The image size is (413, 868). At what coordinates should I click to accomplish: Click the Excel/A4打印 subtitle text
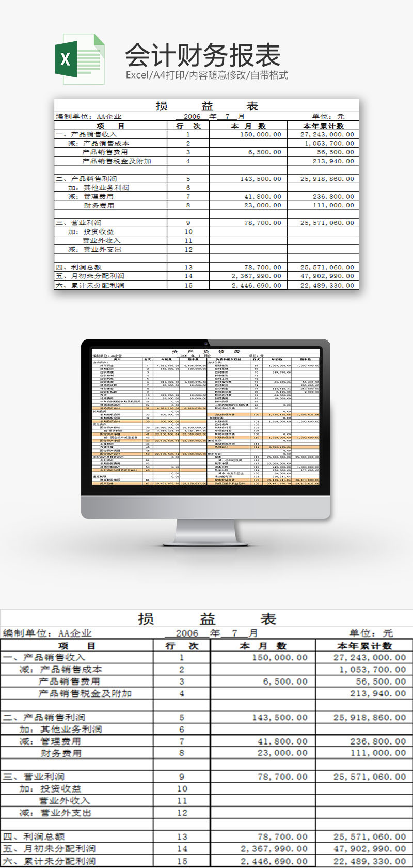(206, 75)
